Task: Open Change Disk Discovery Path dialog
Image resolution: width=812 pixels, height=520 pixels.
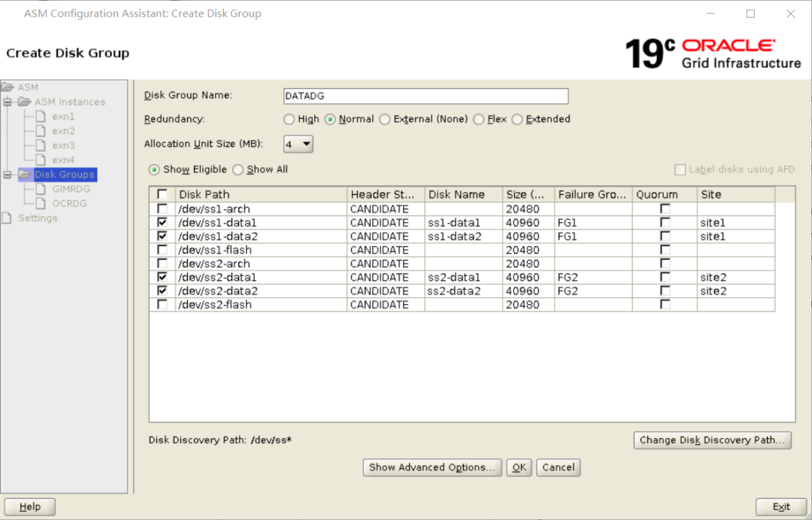Action: [713, 440]
